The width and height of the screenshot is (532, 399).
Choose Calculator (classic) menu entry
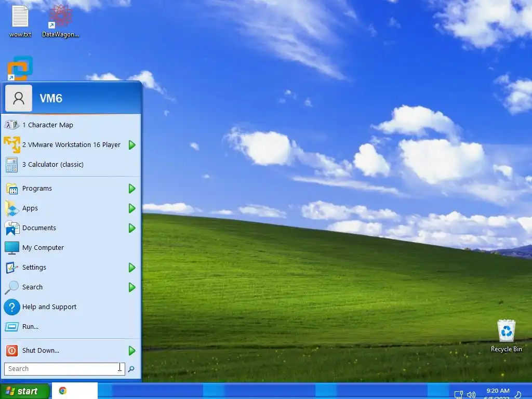point(71,165)
